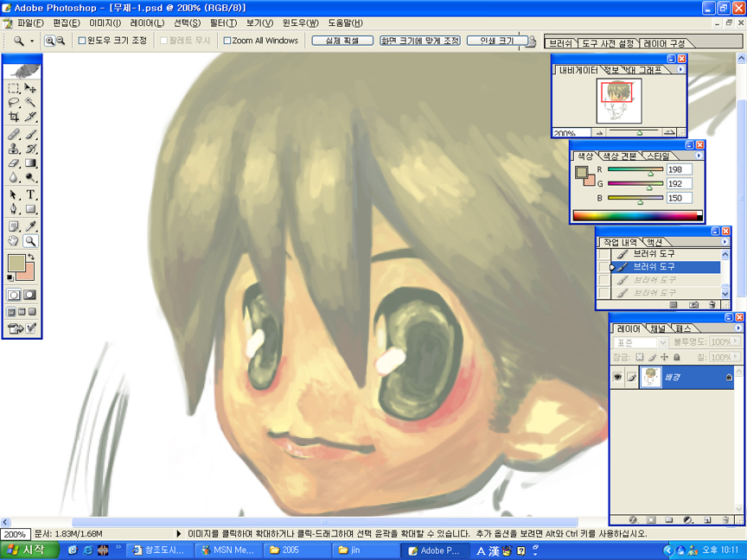Open the Color palette flyout menu
This screenshot has width=747, height=560.
(699, 156)
